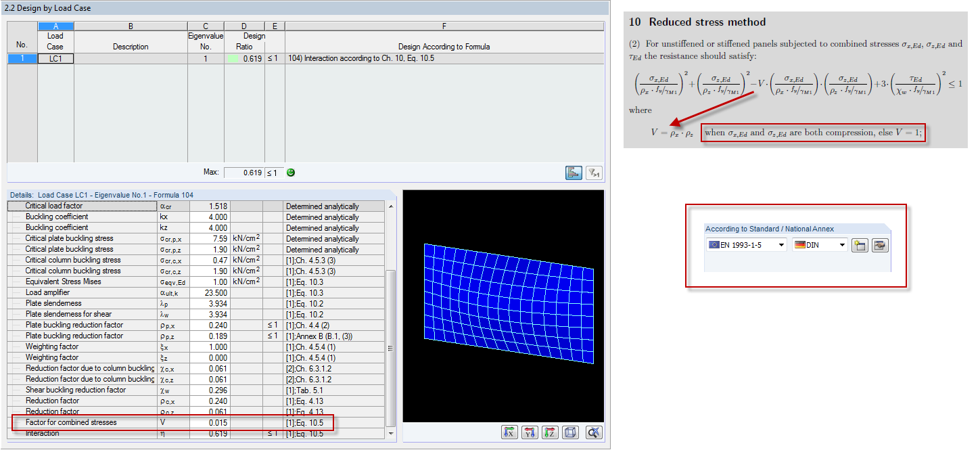Viewport: 980px width, 450px height.
Task: Select the Interaction η row
Action: 196,434
